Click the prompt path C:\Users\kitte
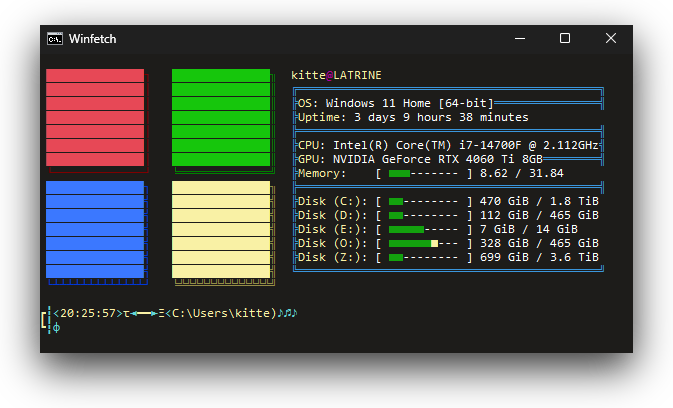Screen dimensions: 673x408 (x=221, y=313)
